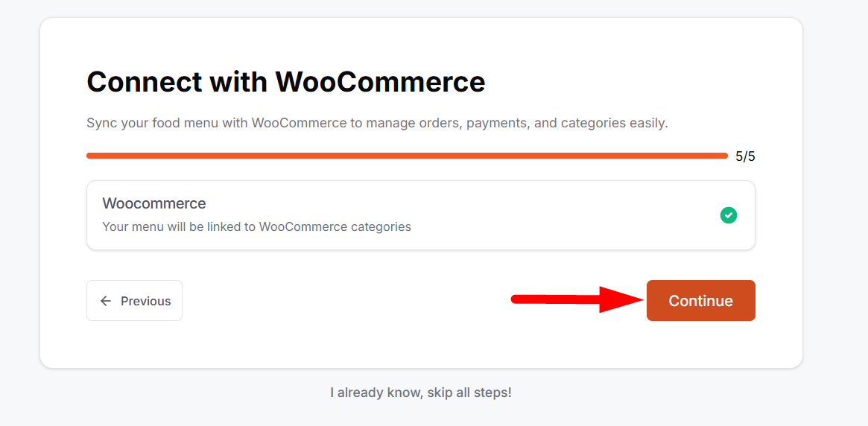Image resolution: width=868 pixels, height=426 pixels.
Task: Click the left arrow icon beside Previous
Action: click(x=106, y=301)
